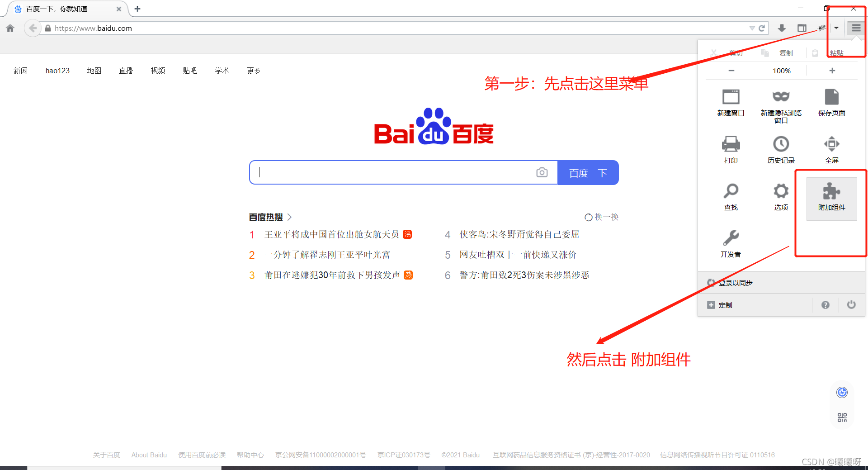Screen dimensions: 868x470
Task: Open hot search 警方:莆田致2死3伤案未涉黑涉恶
Action: point(524,275)
